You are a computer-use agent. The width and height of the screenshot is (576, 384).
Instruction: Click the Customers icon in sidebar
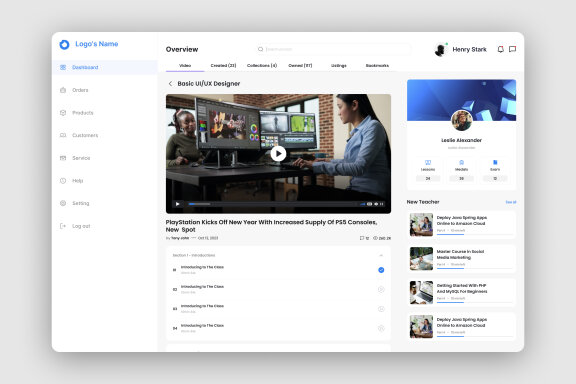click(x=63, y=135)
